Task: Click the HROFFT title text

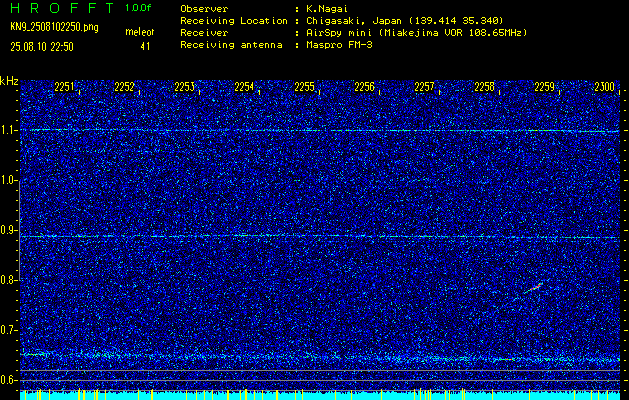Action: pos(61,8)
